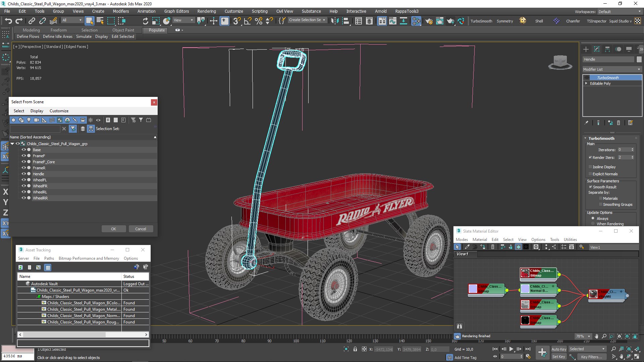
Task: Open the Graph Editors menu
Action: coord(176,11)
